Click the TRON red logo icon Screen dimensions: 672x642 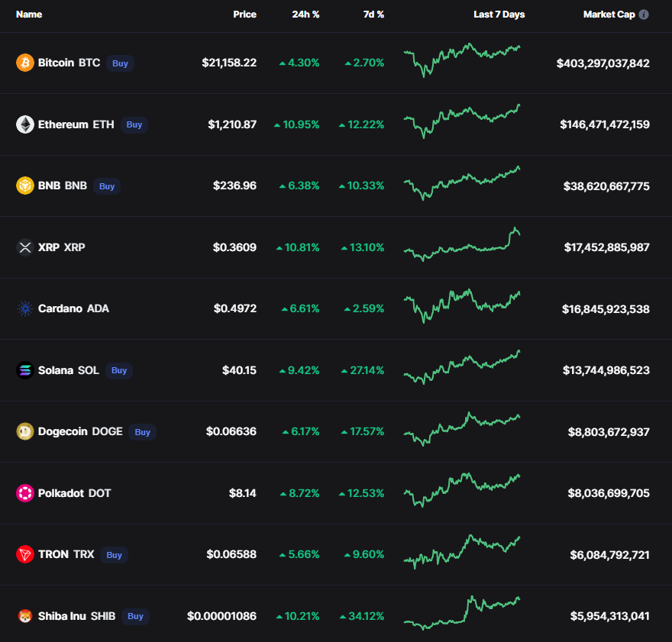(x=25, y=555)
